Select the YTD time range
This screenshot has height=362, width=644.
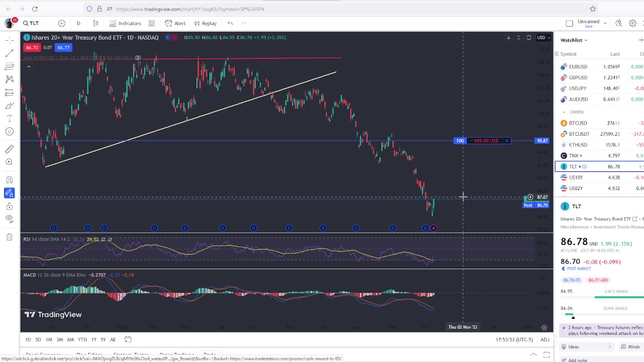(82, 340)
